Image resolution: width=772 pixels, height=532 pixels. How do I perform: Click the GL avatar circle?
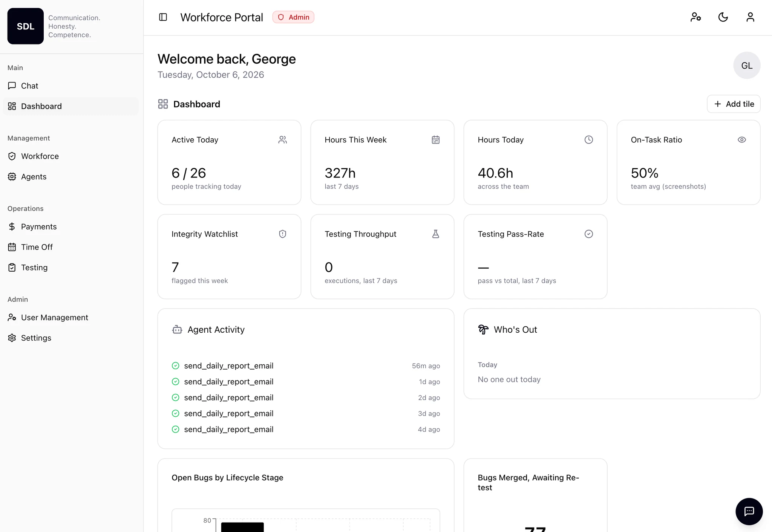tap(747, 66)
